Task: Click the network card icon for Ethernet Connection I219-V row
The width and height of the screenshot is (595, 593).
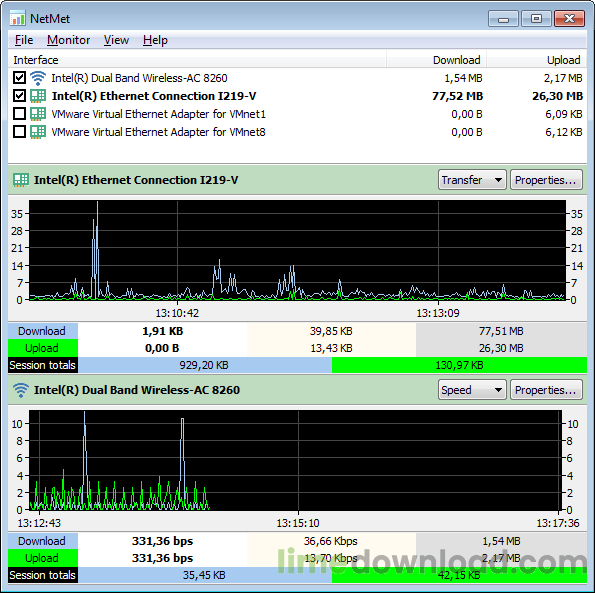Action: (38, 96)
